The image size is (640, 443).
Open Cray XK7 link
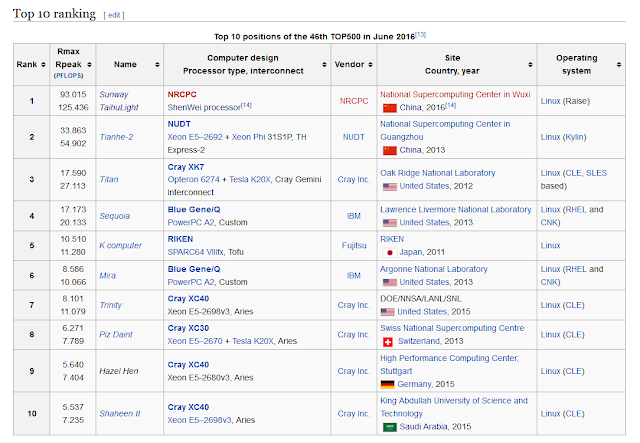tap(186, 167)
